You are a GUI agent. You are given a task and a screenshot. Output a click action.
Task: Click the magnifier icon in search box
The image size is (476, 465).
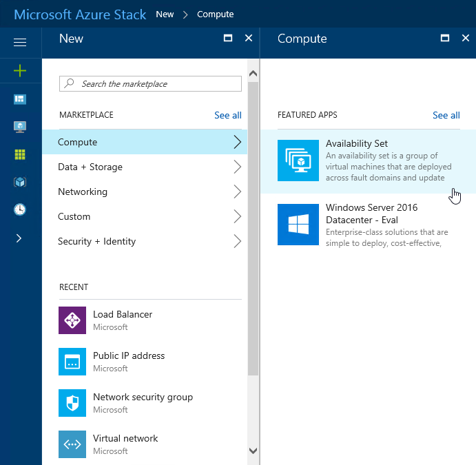tap(69, 83)
